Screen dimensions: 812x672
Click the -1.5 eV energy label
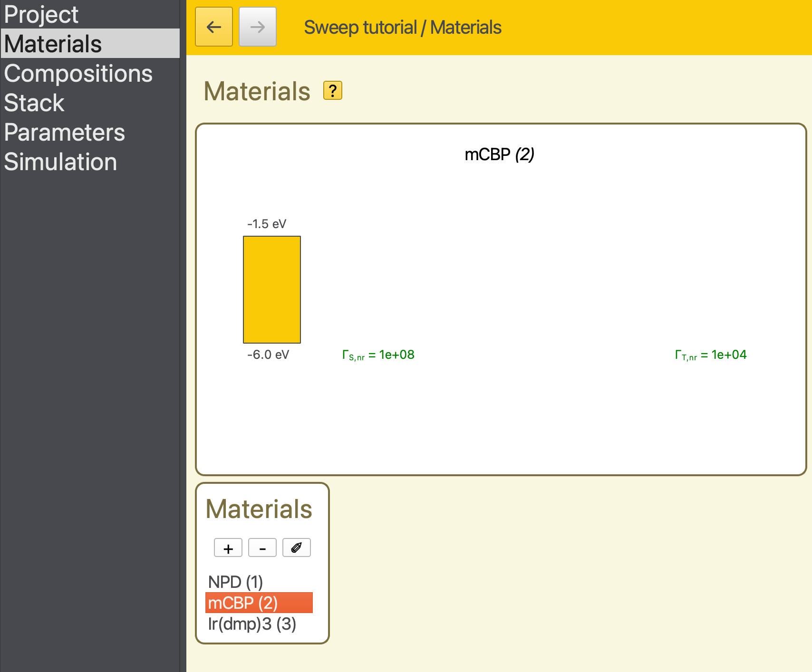[x=267, y=224]
